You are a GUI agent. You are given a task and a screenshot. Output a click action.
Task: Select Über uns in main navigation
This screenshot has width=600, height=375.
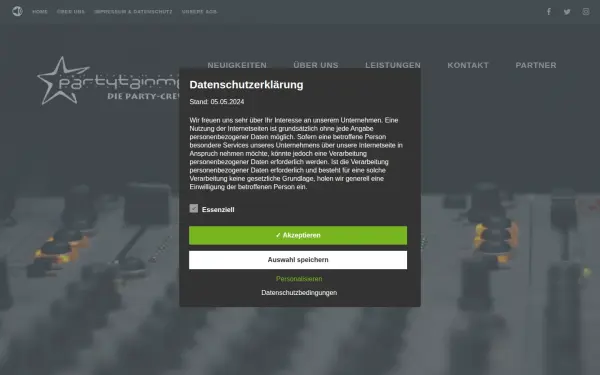tap(316, 65)
